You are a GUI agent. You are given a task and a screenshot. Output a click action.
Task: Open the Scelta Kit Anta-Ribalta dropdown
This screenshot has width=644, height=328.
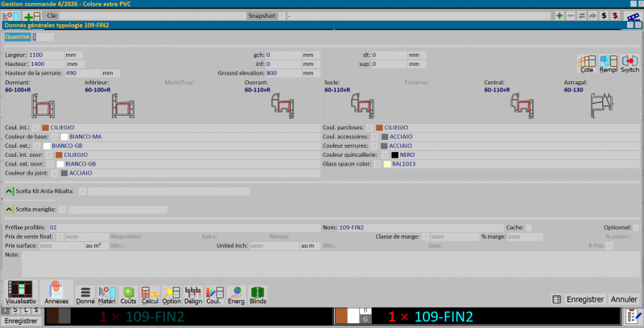[82, 191]
